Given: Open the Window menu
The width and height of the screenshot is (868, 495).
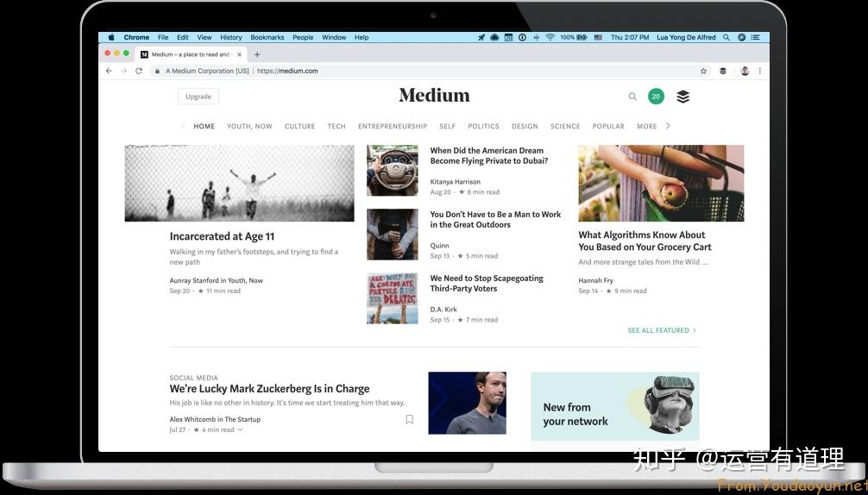Looking at the screenshot, I should click(334, 37).
